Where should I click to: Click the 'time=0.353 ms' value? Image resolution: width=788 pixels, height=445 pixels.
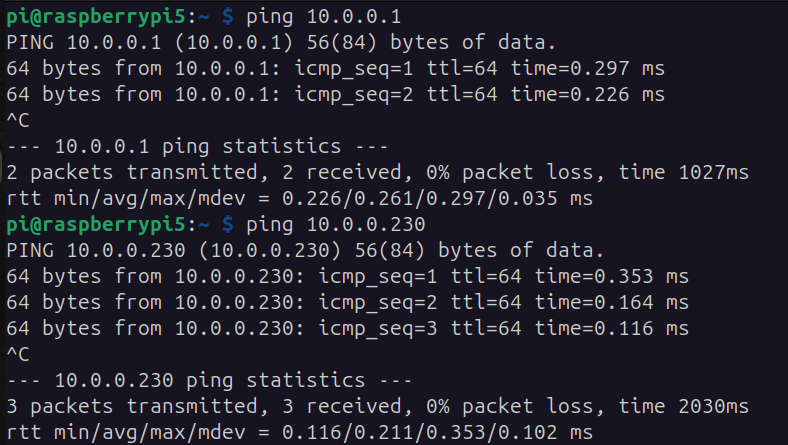[612, 277]
